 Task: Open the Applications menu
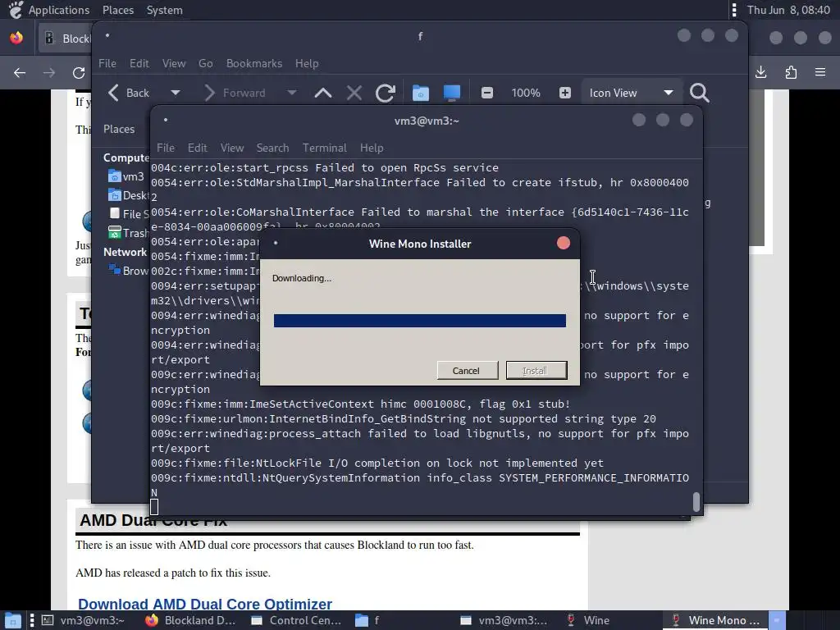[x=50, y=10]
